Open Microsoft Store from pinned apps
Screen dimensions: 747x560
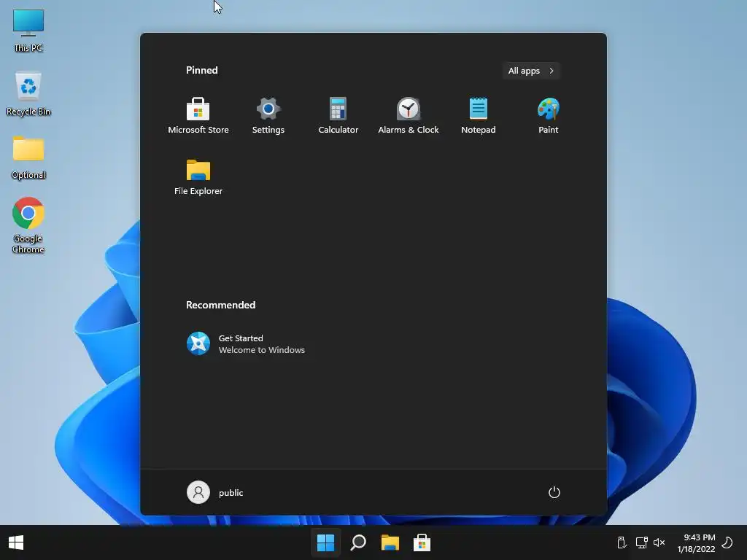tap(198, 116)
